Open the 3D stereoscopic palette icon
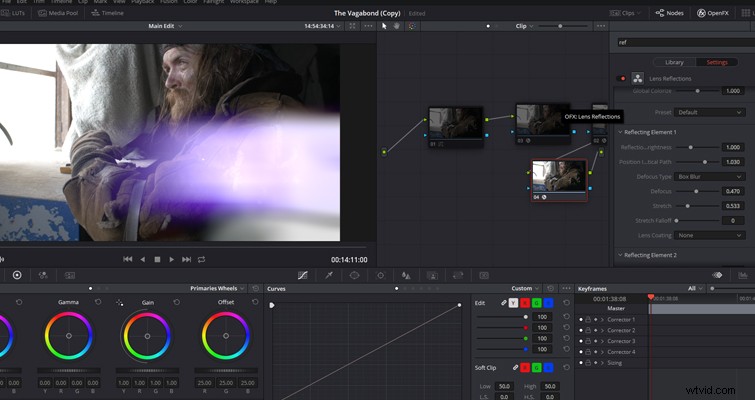The image size is (755, 400). tap(484, 275)
